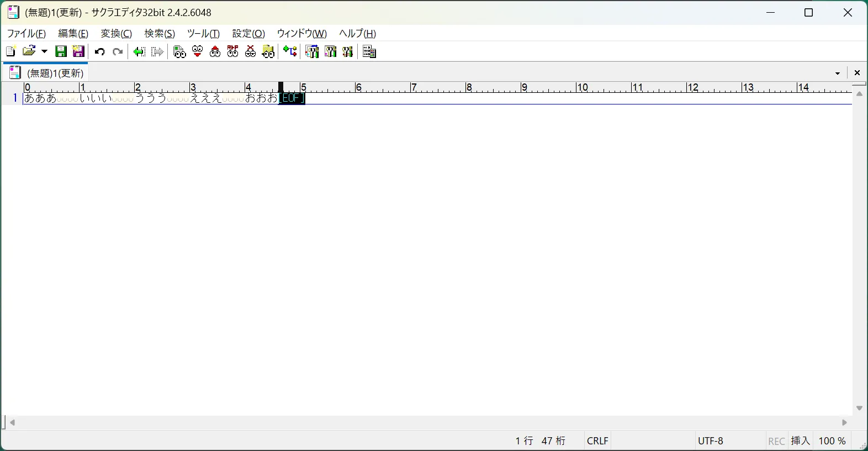Undo the last edit

pyautogui.click(x=100, y=51)
